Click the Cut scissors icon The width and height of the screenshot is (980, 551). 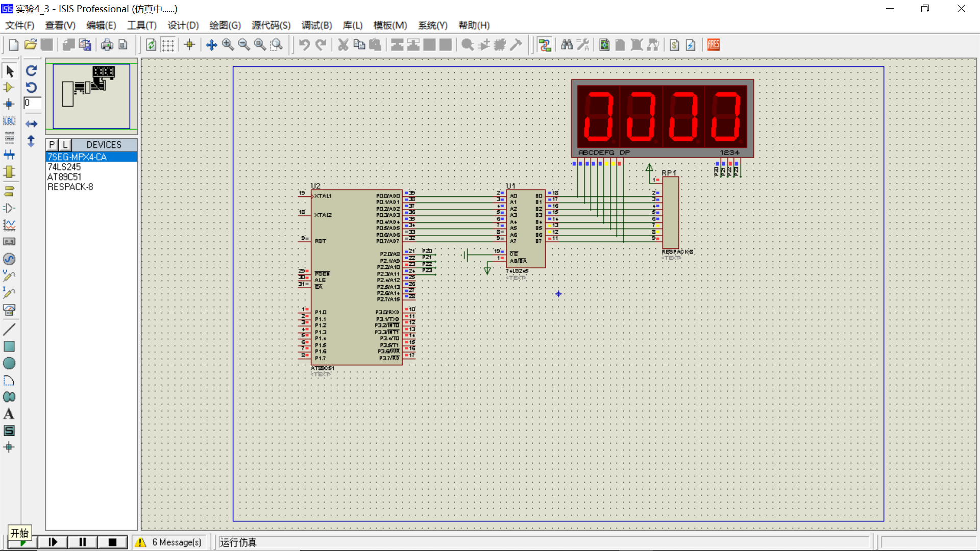pos(343,45)
